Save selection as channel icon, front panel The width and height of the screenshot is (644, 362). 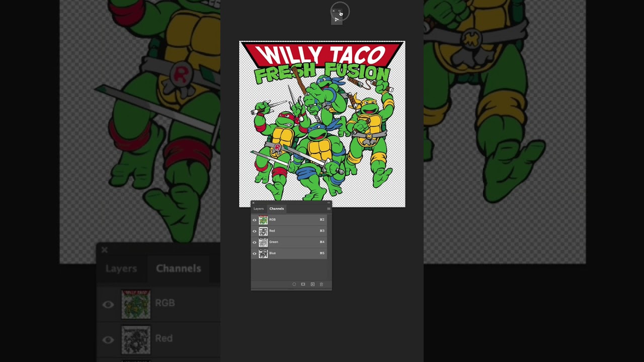[x=303, y=285]
